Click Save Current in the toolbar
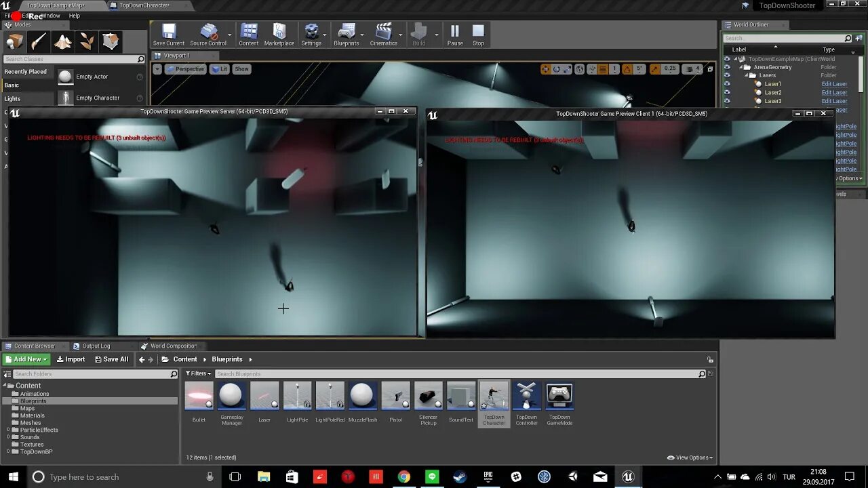The width and height of the screenshot is (868, 488). [x=169, y=35]
